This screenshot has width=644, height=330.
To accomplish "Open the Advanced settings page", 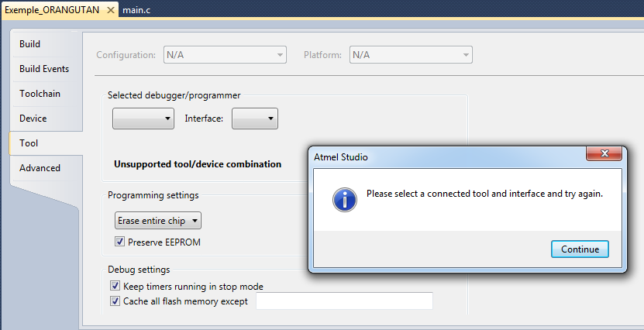I will point(40,168).
